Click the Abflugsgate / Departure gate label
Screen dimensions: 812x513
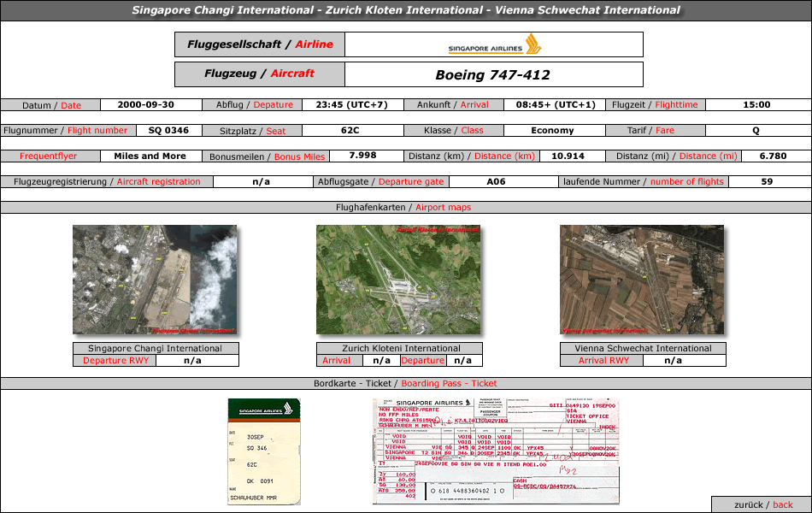tap(380, 182)
